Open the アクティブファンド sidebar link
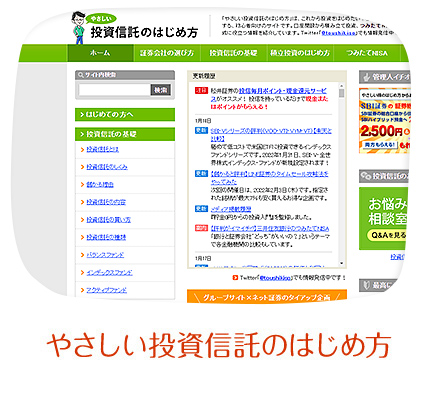The width and height of the screenshot is (424, 394). (107, 290)
